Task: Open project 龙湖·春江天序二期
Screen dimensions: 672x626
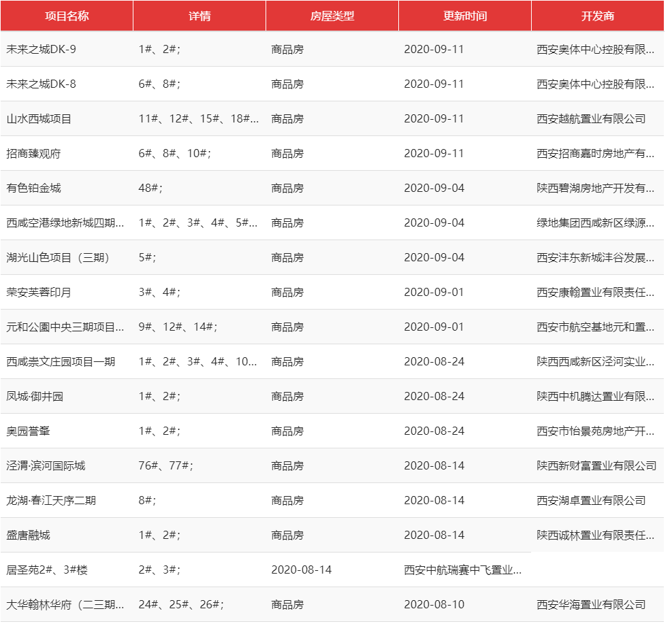Action: tap(51, 500)
